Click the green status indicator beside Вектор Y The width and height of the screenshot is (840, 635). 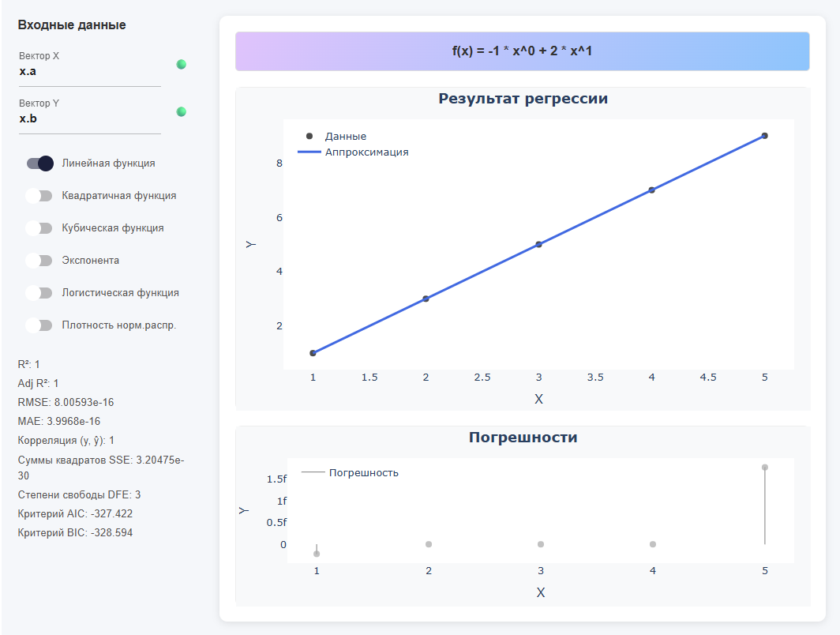tap(181, 111)
